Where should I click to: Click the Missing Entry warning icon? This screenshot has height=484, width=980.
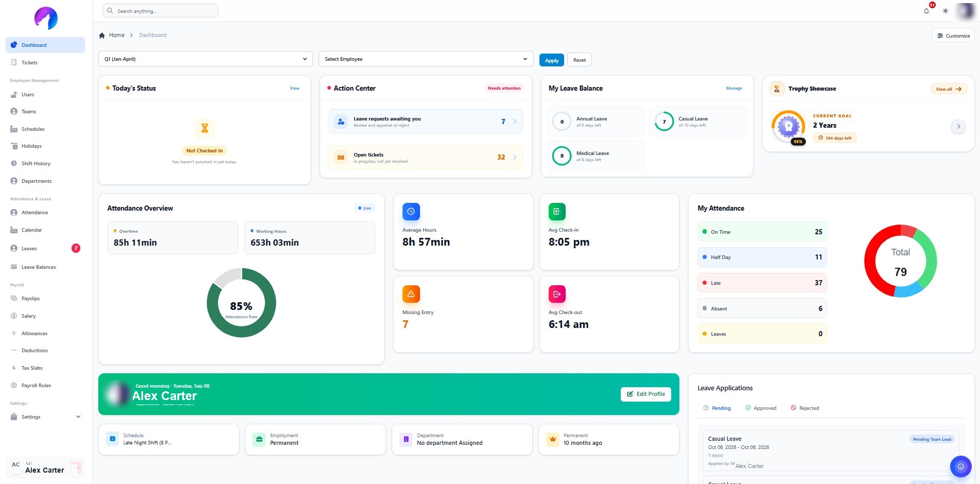(411, 294)
